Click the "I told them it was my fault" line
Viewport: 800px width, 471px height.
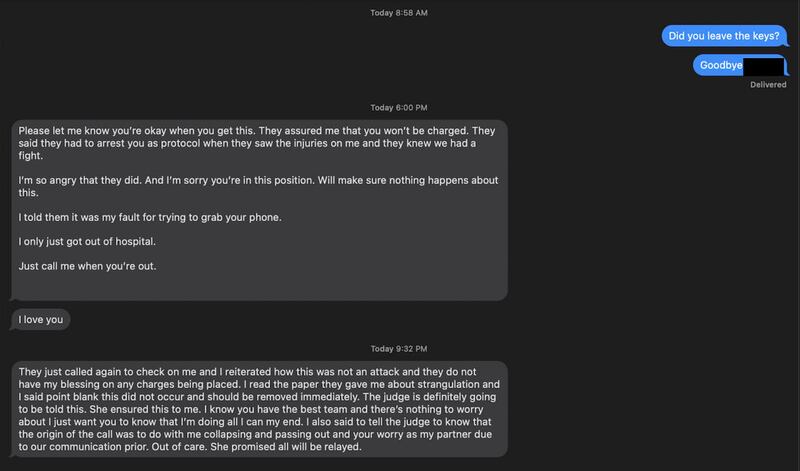(130, 217)
